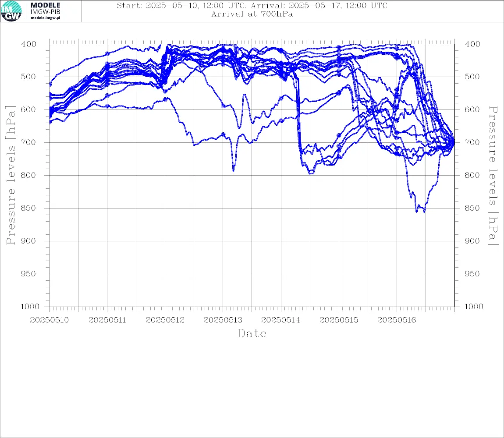Click the IMGW circular logo icon
The image size is (504, 438).
(11, 11)
